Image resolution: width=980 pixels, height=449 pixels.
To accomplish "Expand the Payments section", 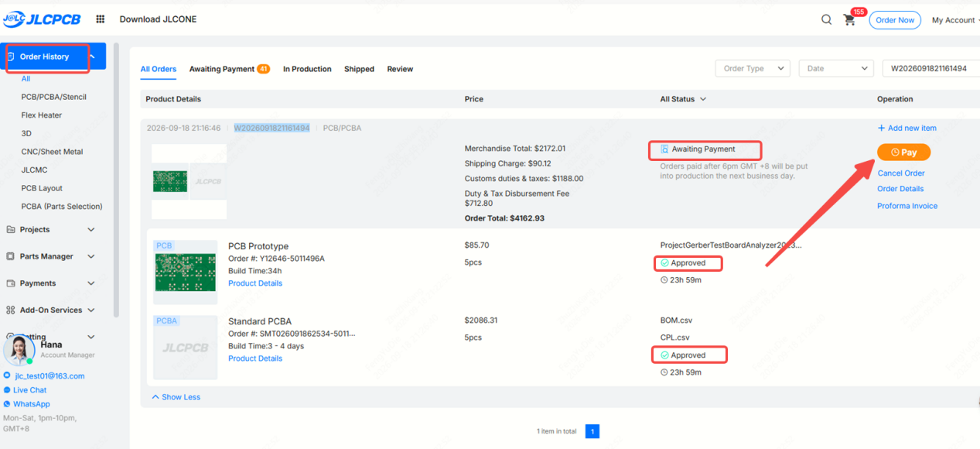I will [x=91, y=283].
